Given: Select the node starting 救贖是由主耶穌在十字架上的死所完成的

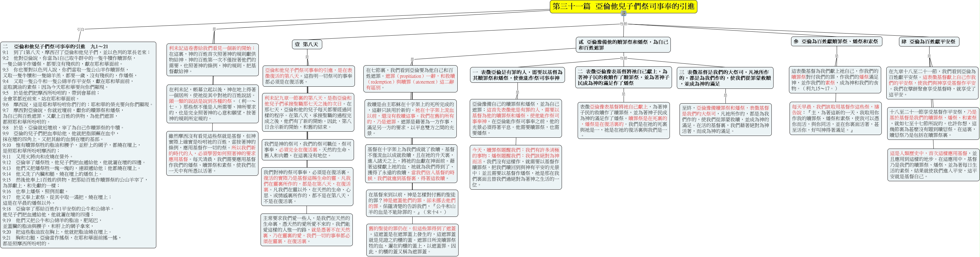Looking at the screenshot, I should coord(411,119).
